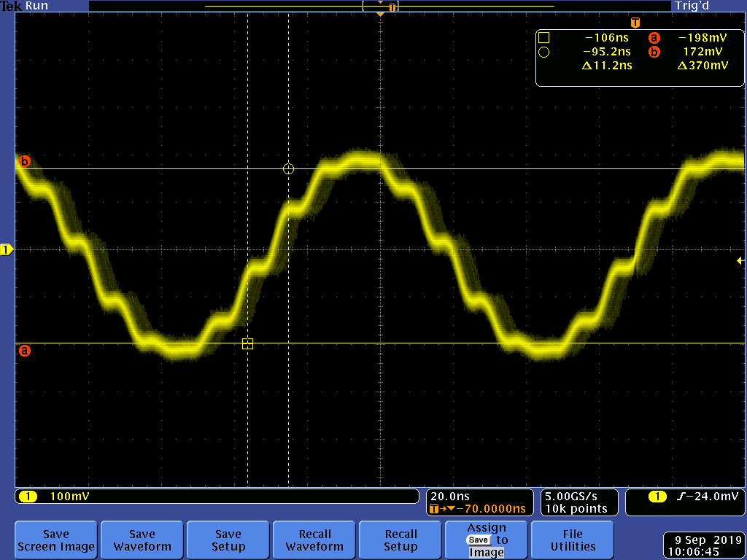747x560 pixels.
Task: Click the red 'b' icon in readout box
Action: pos(654,52)
